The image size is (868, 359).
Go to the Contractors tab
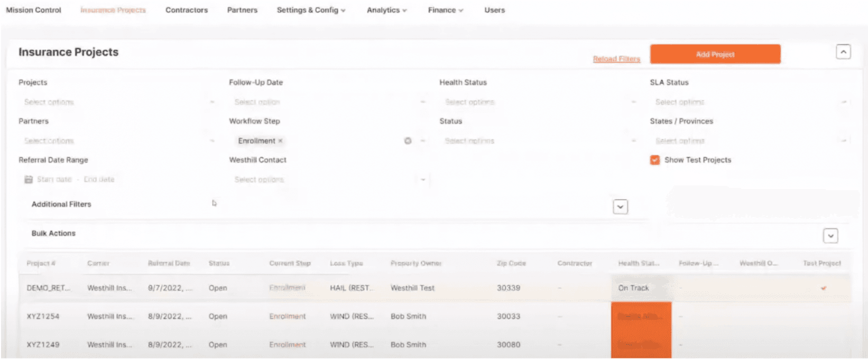(x=187, y=10)
